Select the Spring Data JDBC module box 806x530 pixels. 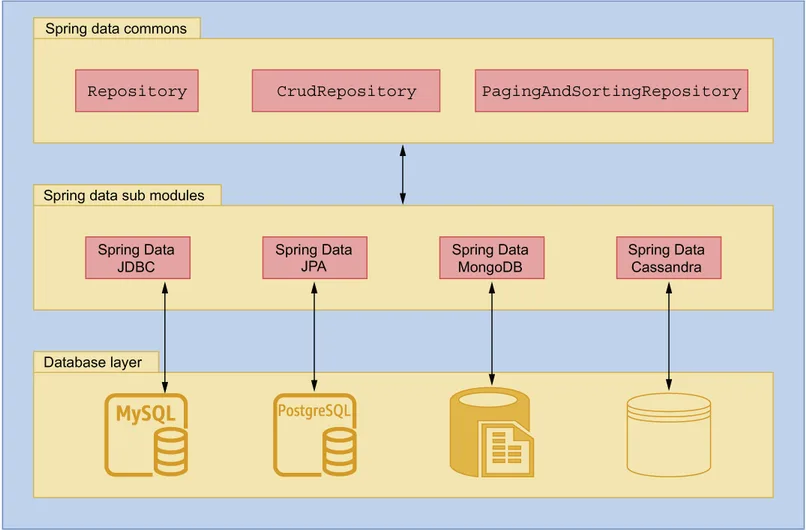click(138, 258)
